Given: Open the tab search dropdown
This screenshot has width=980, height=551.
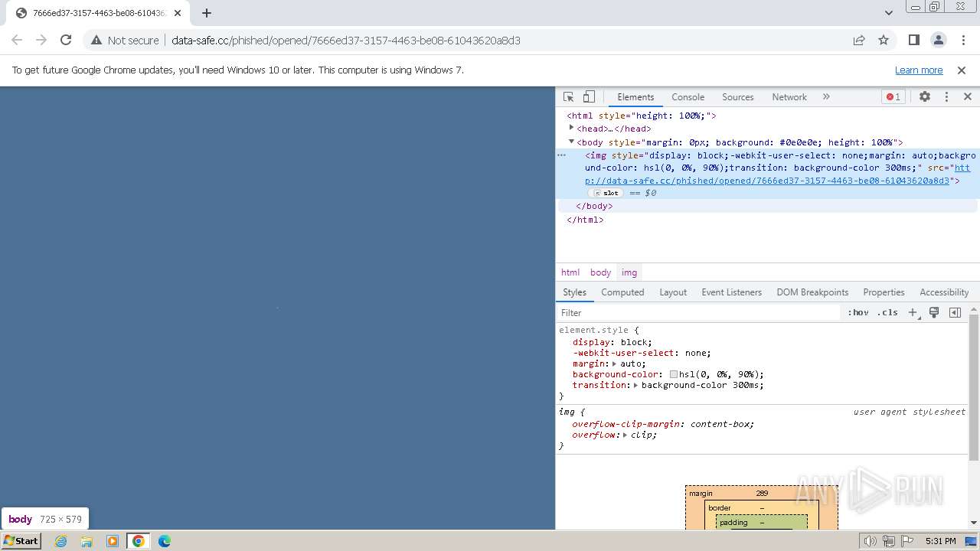Looking at the screenshot, I should [888, 12].
